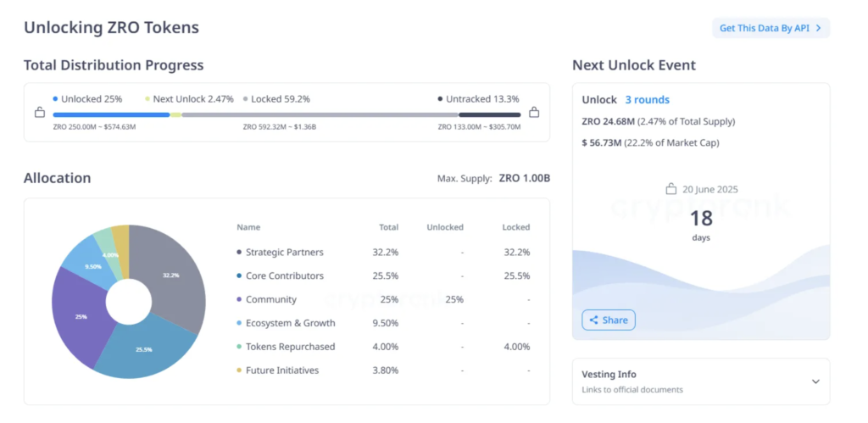Click the Core Contributors 25.5% Locked cell
Image resolution: width=868 pixels, height=423 pixels.
[517, 276]
